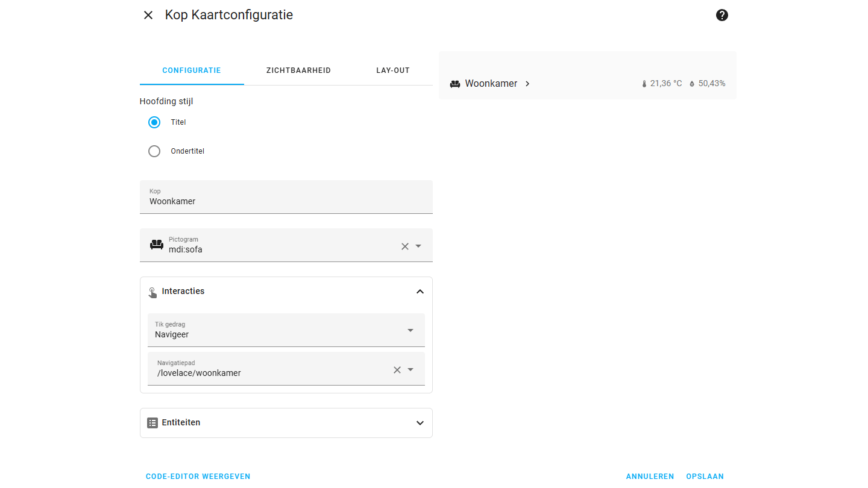Open the Tik gedrag dropdown
The height and width of the screenshot is (488, 868).
(410, 330)
